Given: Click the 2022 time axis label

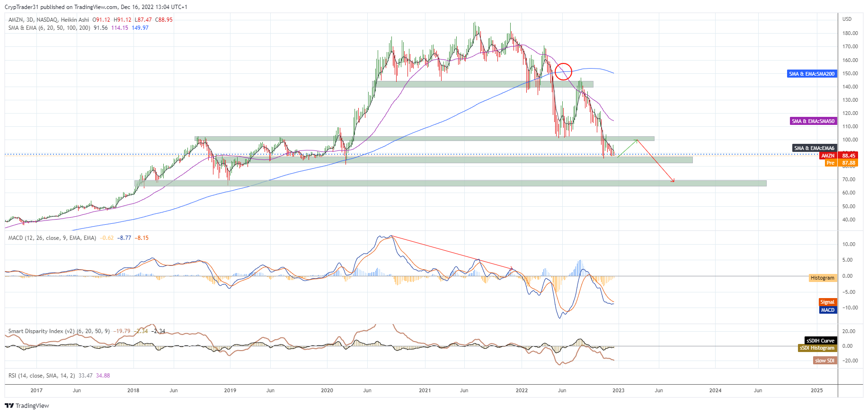Looking at the screenshot, I should [522, 391].
